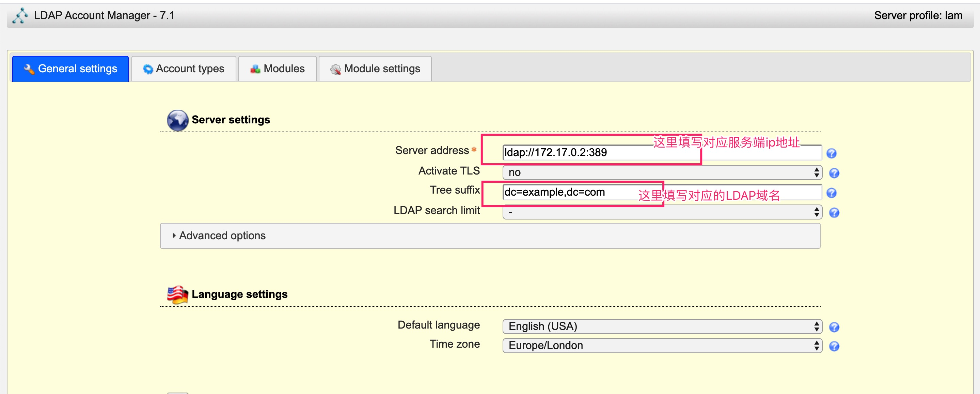980x394 pixels.
Task: Click the LDAP Account Manager tree logo
Action: tap(20, 16)
